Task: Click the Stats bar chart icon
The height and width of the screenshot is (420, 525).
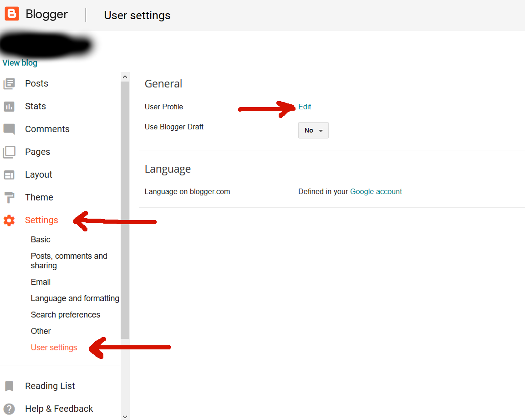Action: click(10, 107)
